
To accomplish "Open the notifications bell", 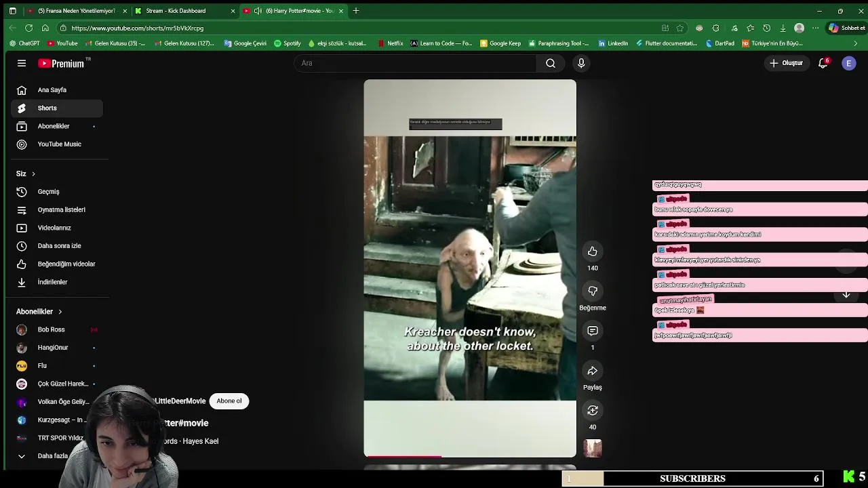I will 823,63.
